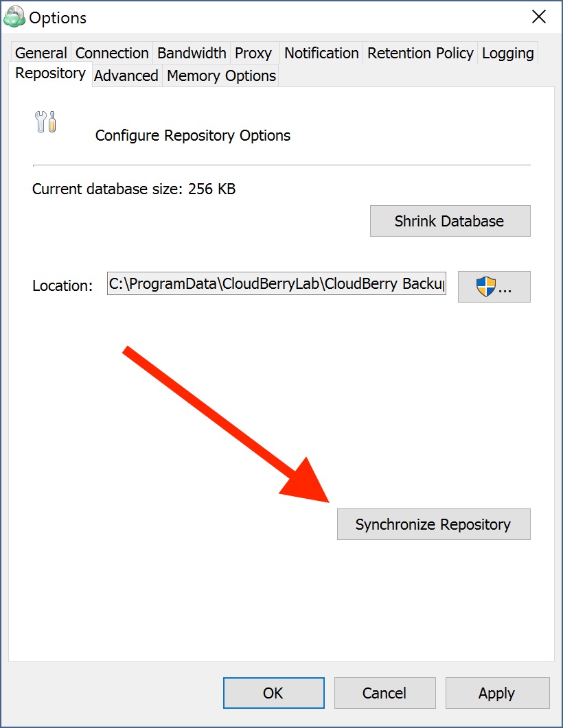Switch to the Bandwidth tab
563x728 pixels.
tap(192, 53)
